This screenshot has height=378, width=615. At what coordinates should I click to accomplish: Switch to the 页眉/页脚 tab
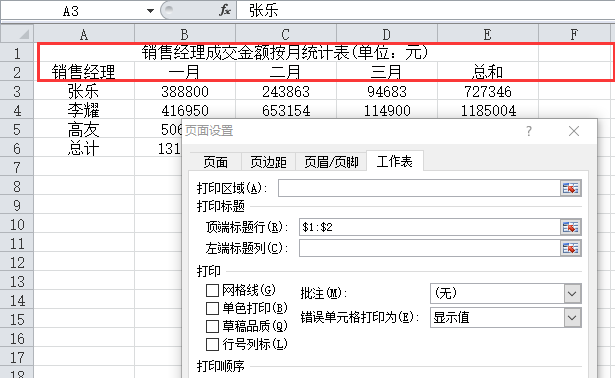click(x=331, y=162)
